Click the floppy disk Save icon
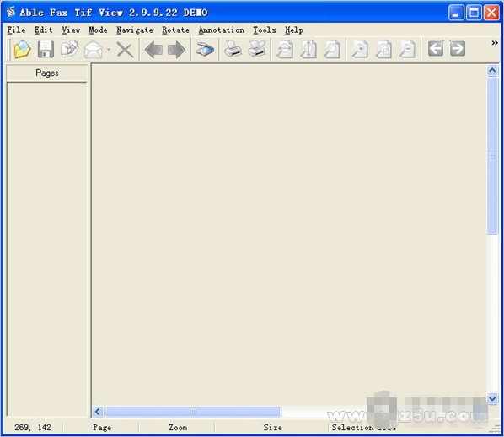This screenshot has width=504, height=437. (46, 49)
